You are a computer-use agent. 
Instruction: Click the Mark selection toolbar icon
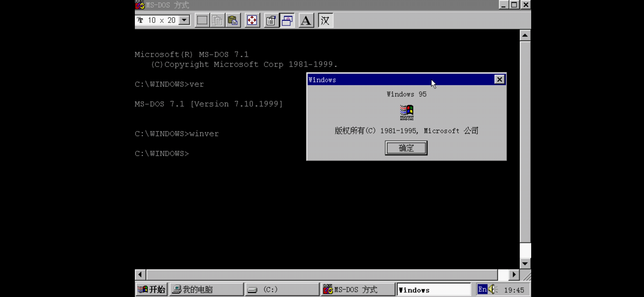[x=202, y=20]
